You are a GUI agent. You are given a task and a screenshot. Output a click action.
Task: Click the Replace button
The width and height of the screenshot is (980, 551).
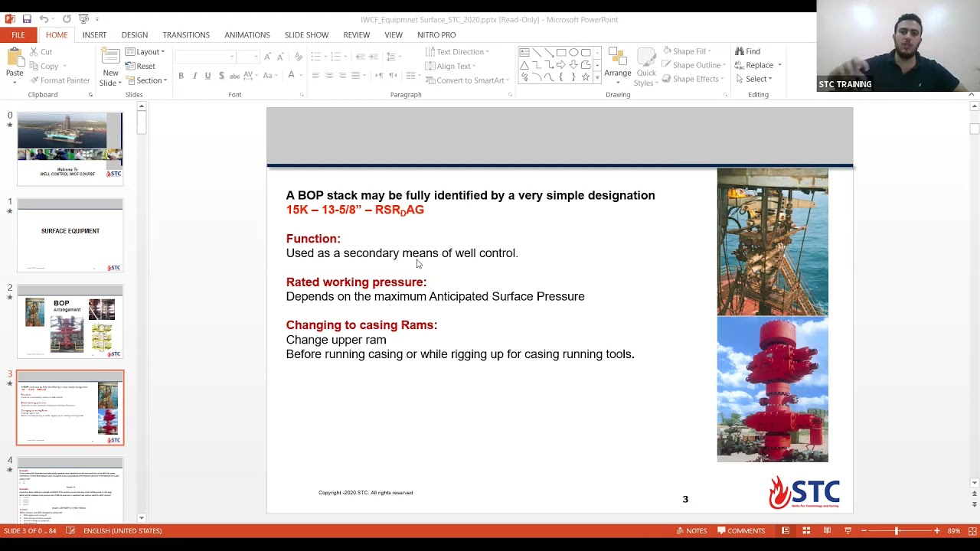[755, 65]
